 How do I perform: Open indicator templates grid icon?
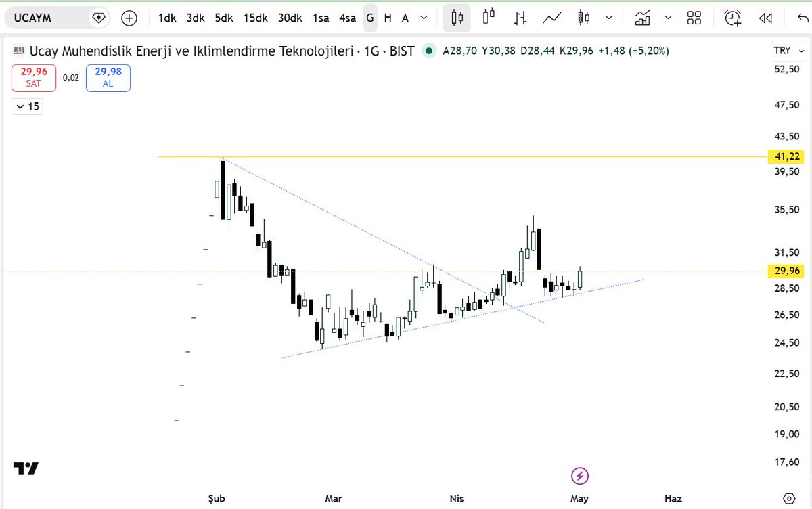click(x=694, y=18)
